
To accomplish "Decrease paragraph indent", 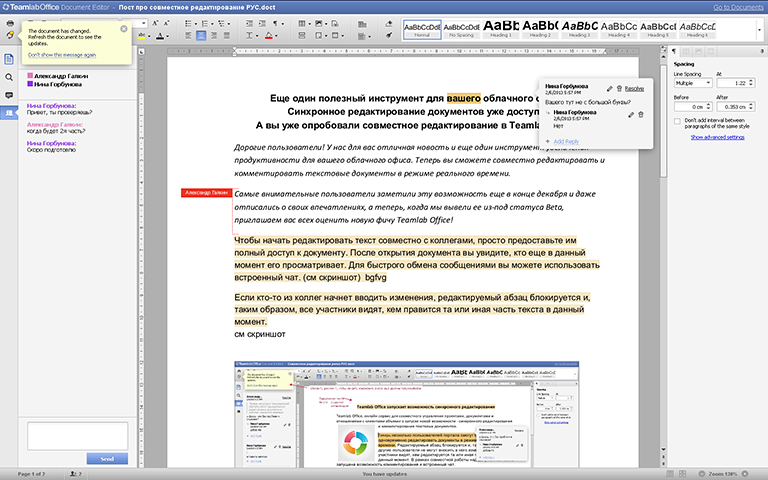I will [249, 24].
